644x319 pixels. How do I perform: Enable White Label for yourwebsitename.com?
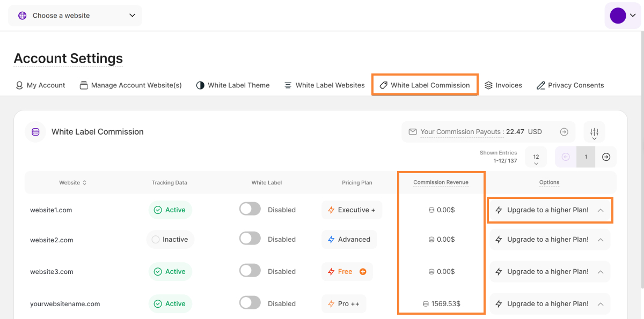click(x=250, y=303)
